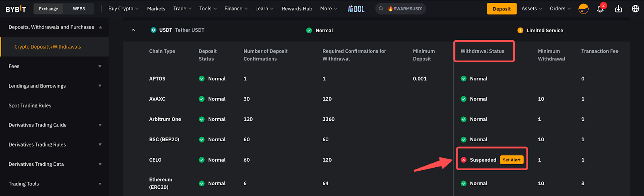Open the language globe icon
Screen dimensions: 644x196
636,9
